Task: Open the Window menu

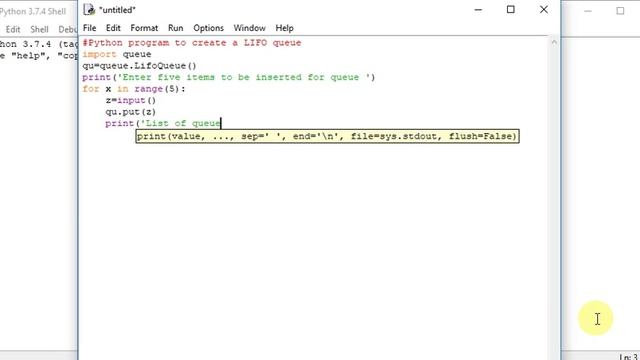Action: pyautogui.click(x=249, y=28)
